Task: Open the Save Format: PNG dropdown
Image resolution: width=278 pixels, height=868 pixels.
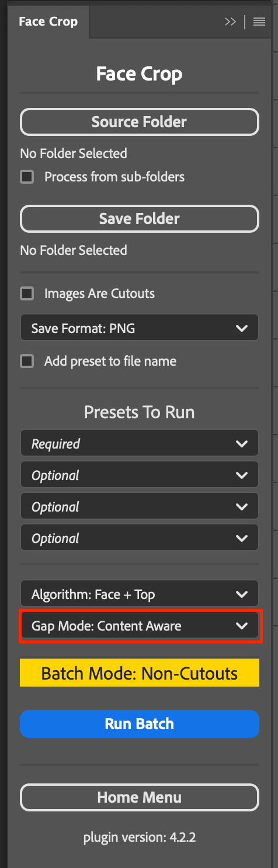Action: coord(139,328)
